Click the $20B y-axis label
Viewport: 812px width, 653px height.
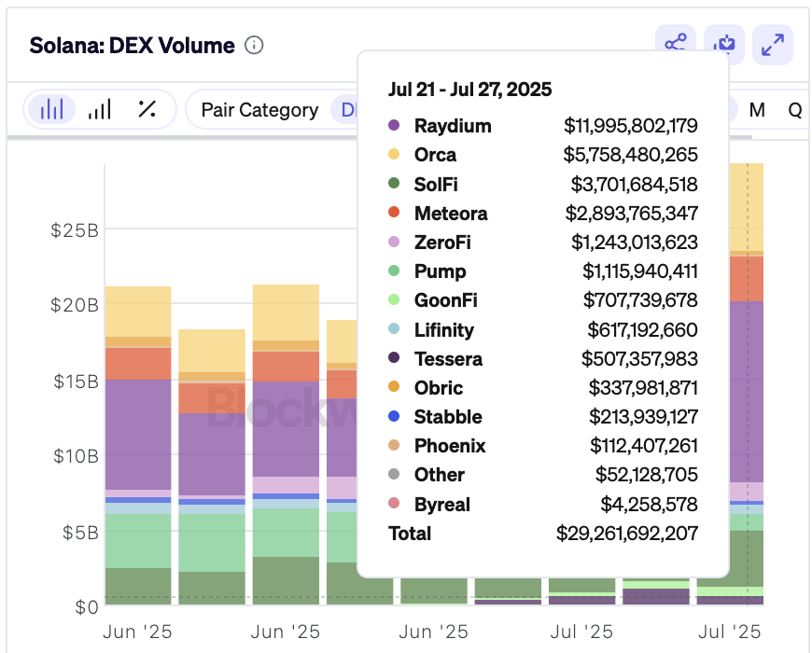75,305
